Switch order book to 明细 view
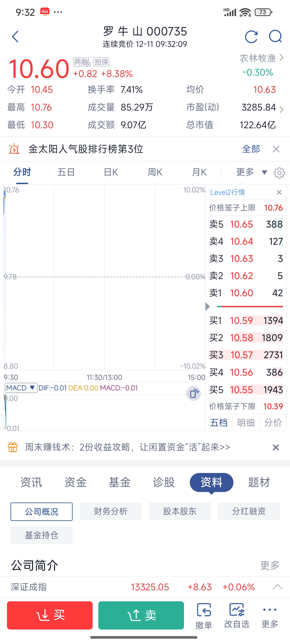Viewport: 290px width, 644px height. [246, 423]
